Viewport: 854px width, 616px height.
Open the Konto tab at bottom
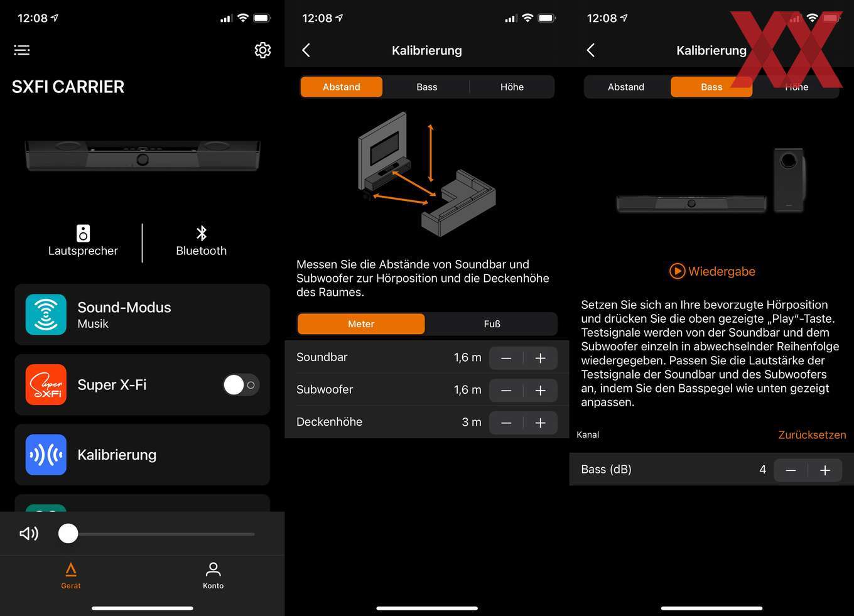pyautogui.click(x=213, y=576)
